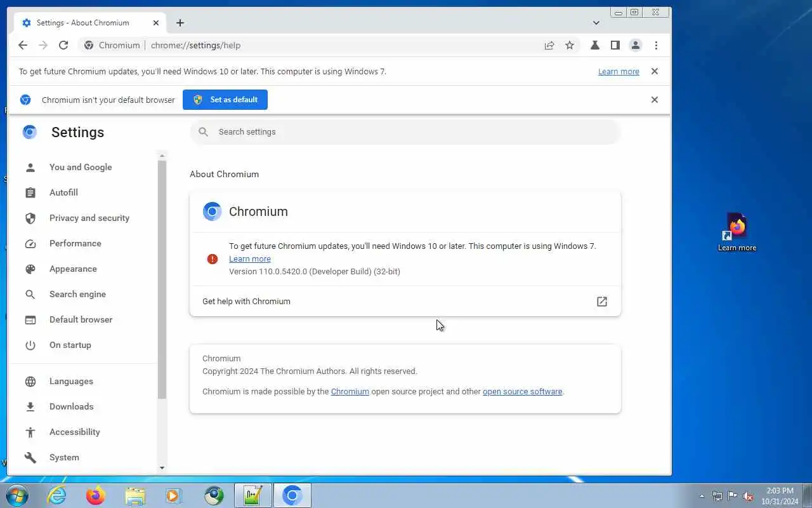Close the Settings - About Chromium tab
This screenshot has height=508, width=812.
[x=156, y=23]
